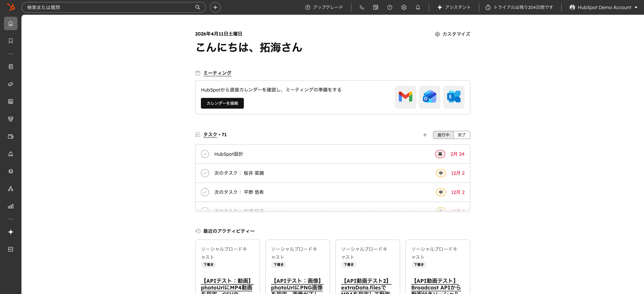Complete the 平野 悠希 task checkbox

pos(205,192)
